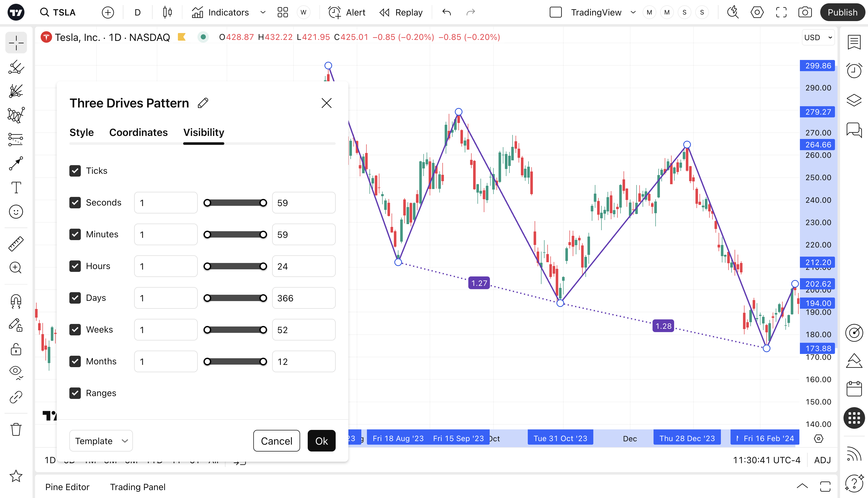Open the TSLA symbol search
Screen dimensions: 868x498
(58, 12)
